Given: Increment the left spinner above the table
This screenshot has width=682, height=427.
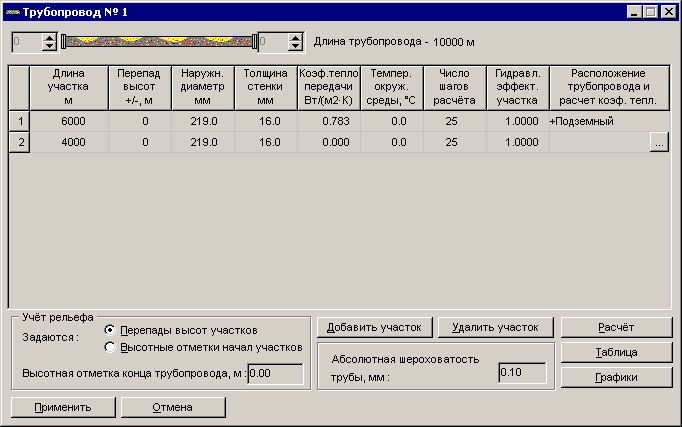Looking at the screenshot, I should [x=50, y=38].
